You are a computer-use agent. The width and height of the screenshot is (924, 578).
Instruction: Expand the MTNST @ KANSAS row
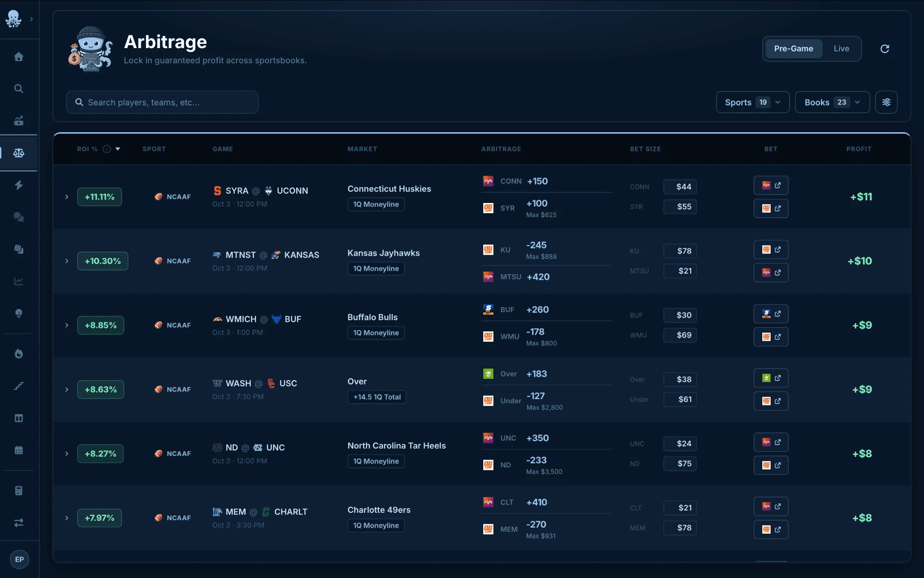[67, 261]
